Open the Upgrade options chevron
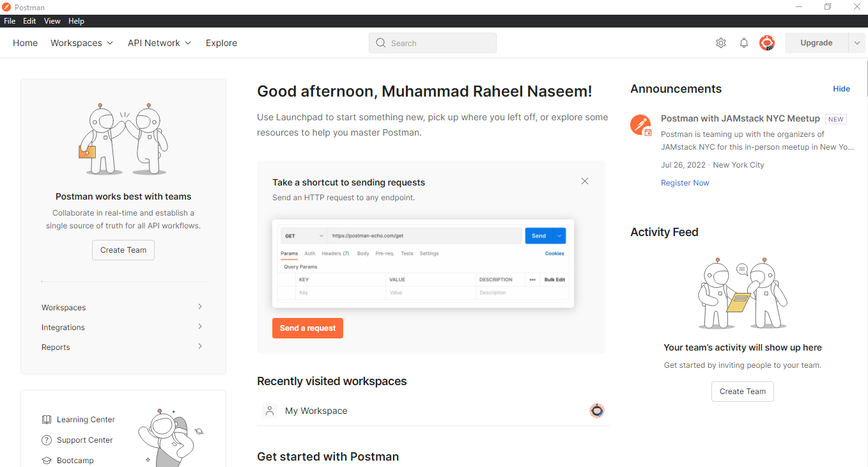This screenshot has width=868, height=467. tap(856, 43)
